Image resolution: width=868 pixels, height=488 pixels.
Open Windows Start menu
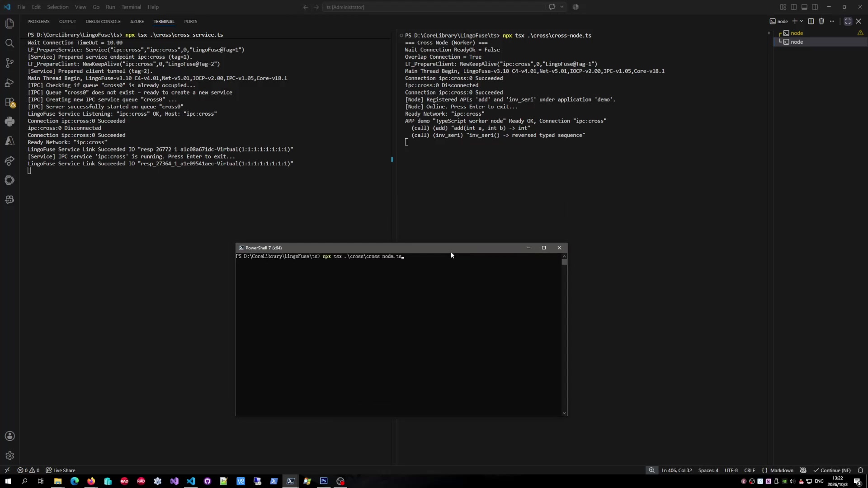pyautogui.click(x=8, y=481)
